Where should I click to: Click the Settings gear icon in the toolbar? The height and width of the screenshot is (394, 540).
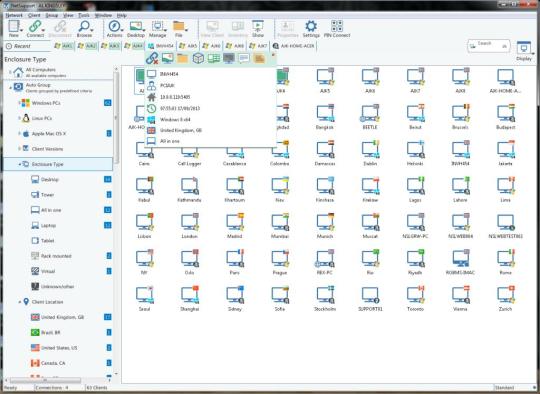tap(311, 26)
